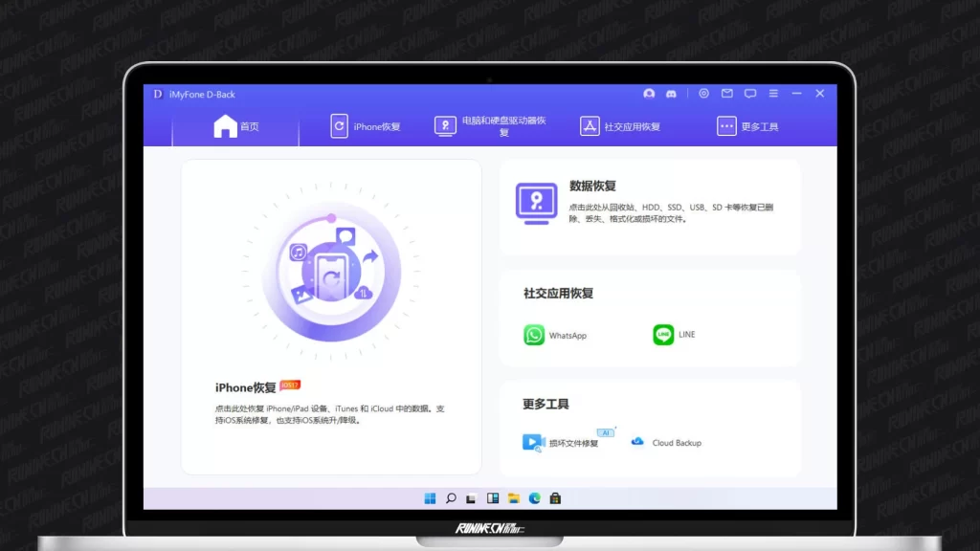Click the Windows Start button
The height and width of the screenshot is (551, 980).
click(x=430, y=498)
